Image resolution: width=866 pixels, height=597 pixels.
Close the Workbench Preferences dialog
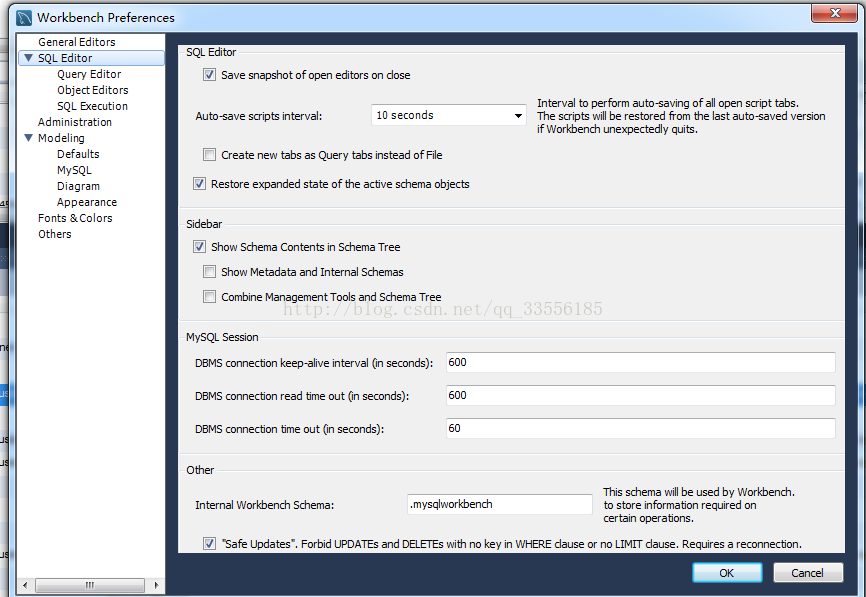coord(834,13)
